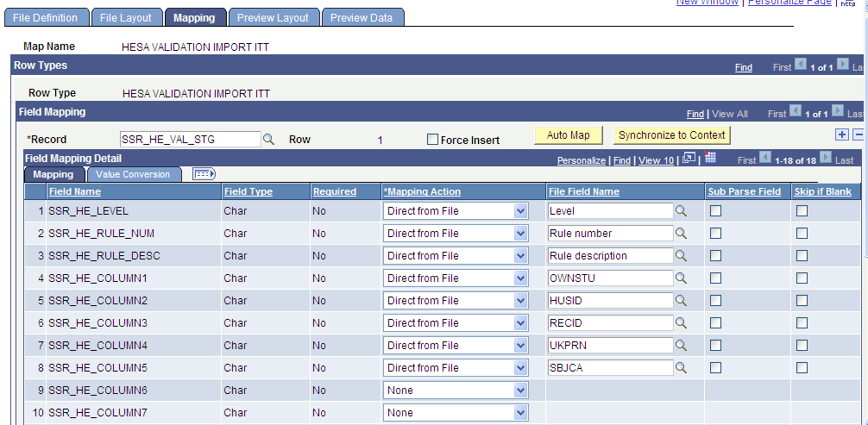Sort by Mapping Action column header
This screenshot has width=868, height=425.
coord(423,191)
